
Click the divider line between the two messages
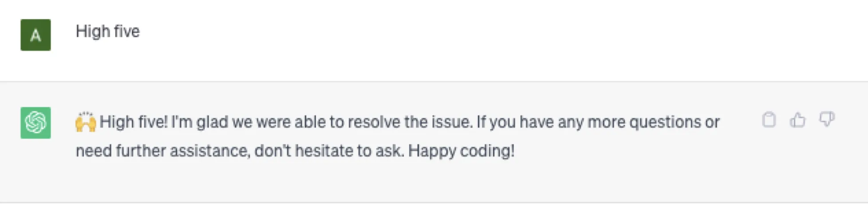(434, 81)
